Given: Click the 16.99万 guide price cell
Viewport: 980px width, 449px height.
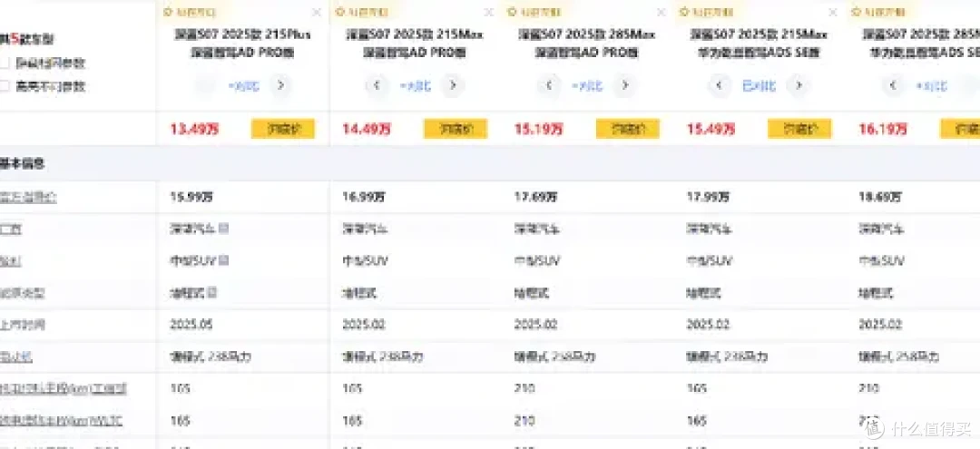Looking at the screenshot, I should (x=364, y=197).
